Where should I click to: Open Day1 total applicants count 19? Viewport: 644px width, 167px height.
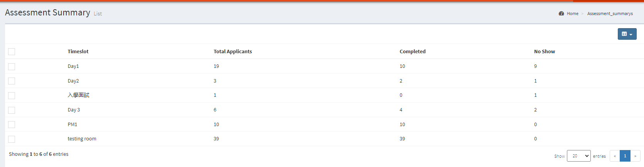coord(216,66)
